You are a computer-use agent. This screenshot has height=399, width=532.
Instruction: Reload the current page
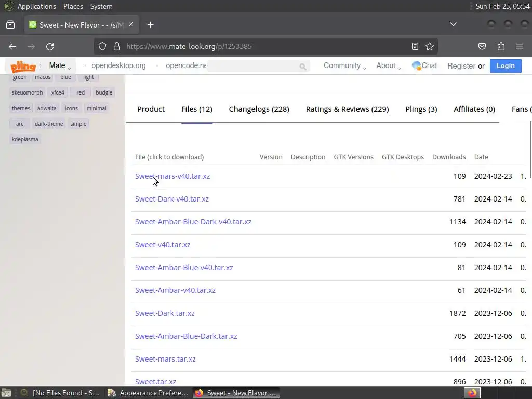point(50,46)
